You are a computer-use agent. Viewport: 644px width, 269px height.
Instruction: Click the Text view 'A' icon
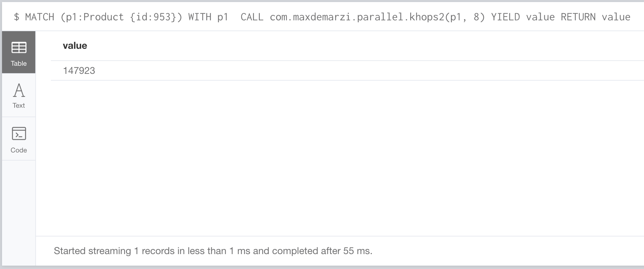pyautogui.click(x=19, y=90)
